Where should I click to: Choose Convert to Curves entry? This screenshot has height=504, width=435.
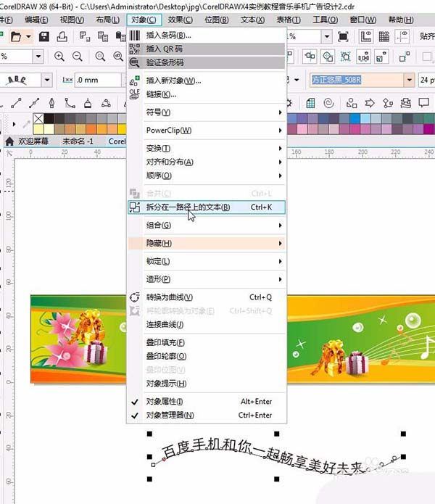(206, 297)
